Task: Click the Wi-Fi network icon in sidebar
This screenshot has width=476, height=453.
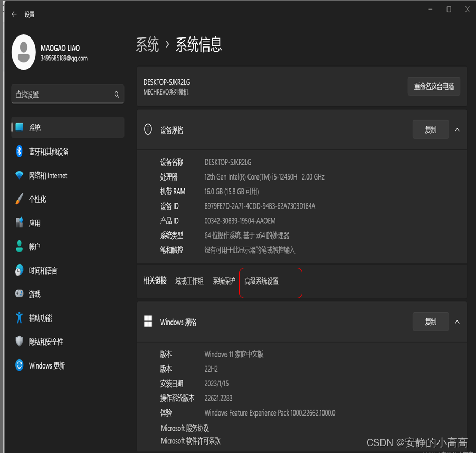Action: point(20,175)
